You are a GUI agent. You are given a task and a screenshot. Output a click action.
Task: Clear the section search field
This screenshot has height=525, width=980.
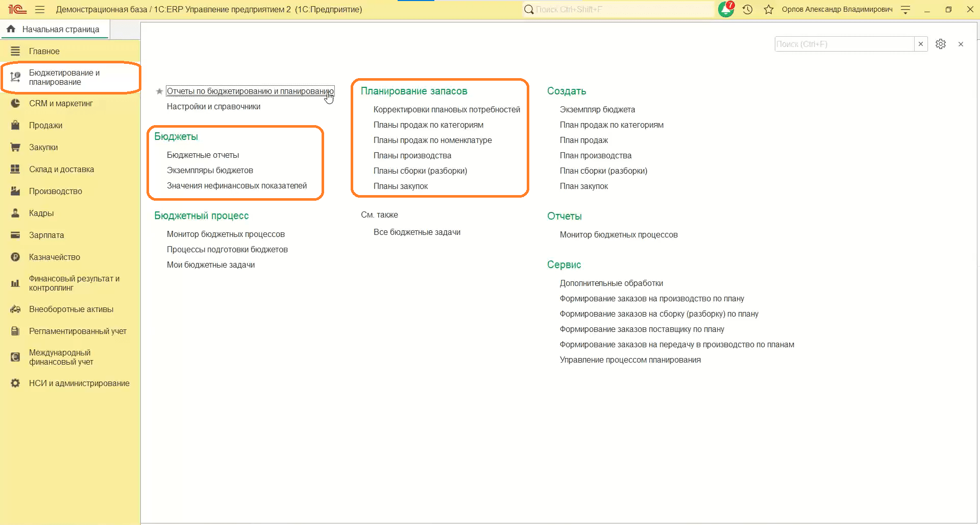[921, 44]
